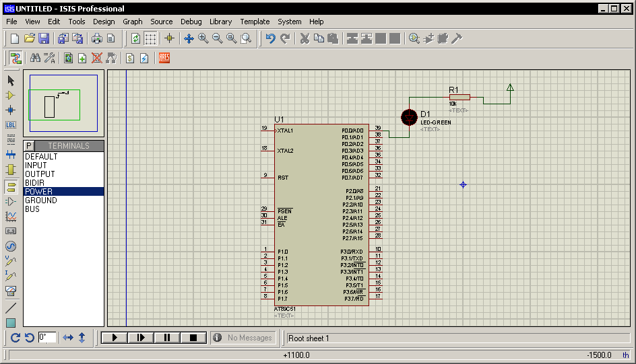Zoom to view entire sheet
The width and height of the screenshot is (636, 364).
pos(232,38)
